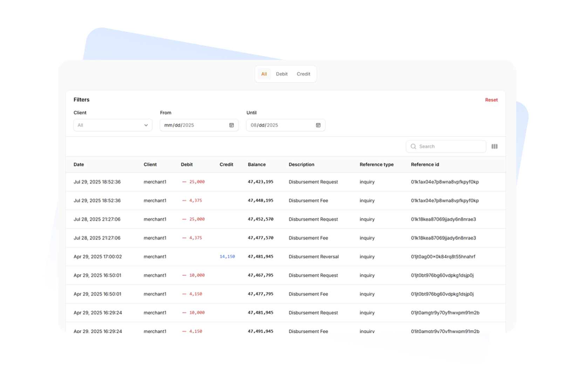Switch to the All tab
The height and width of the screenshot is (392, 573).
tap(264, 74)
